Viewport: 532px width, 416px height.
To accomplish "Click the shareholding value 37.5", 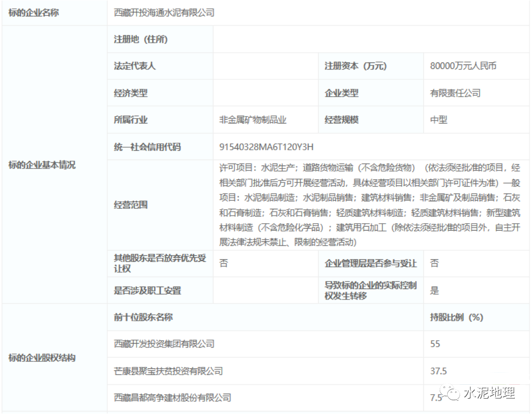I will (x=438, y=371).
